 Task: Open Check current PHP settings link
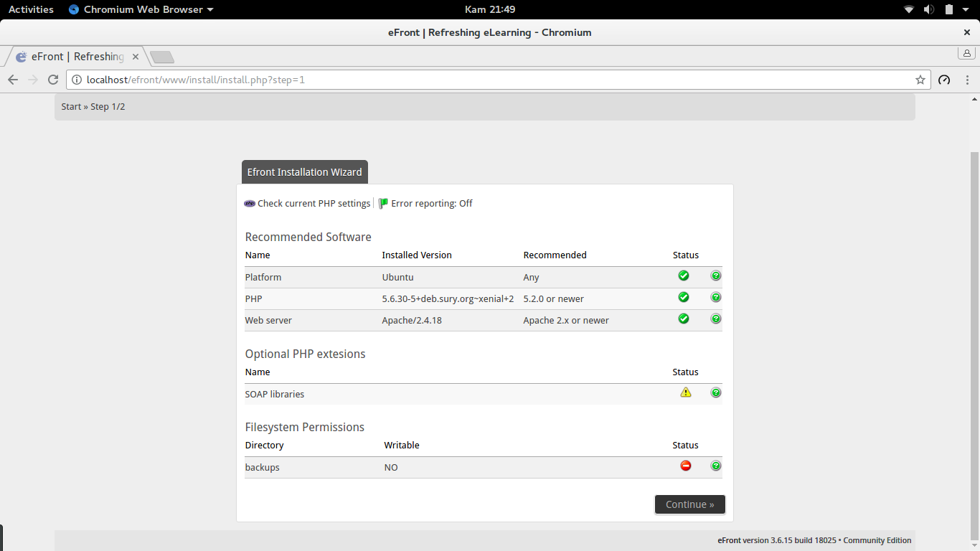coord(314,204)
